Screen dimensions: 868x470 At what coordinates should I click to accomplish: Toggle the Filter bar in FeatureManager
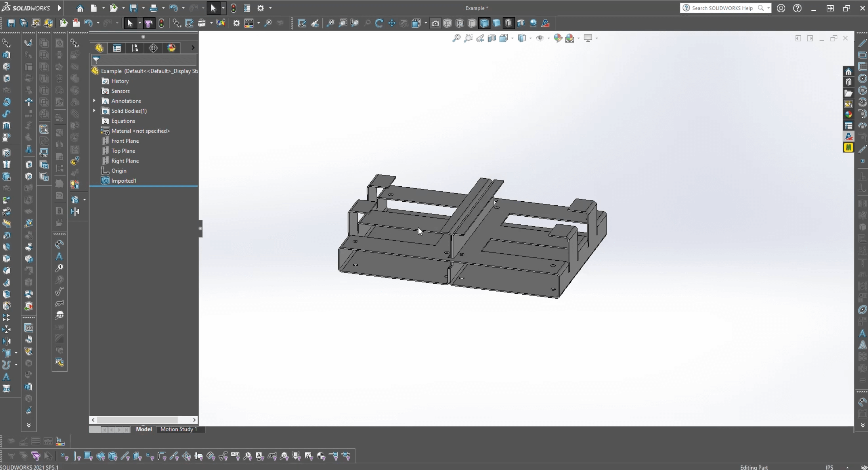click(96, 60)
